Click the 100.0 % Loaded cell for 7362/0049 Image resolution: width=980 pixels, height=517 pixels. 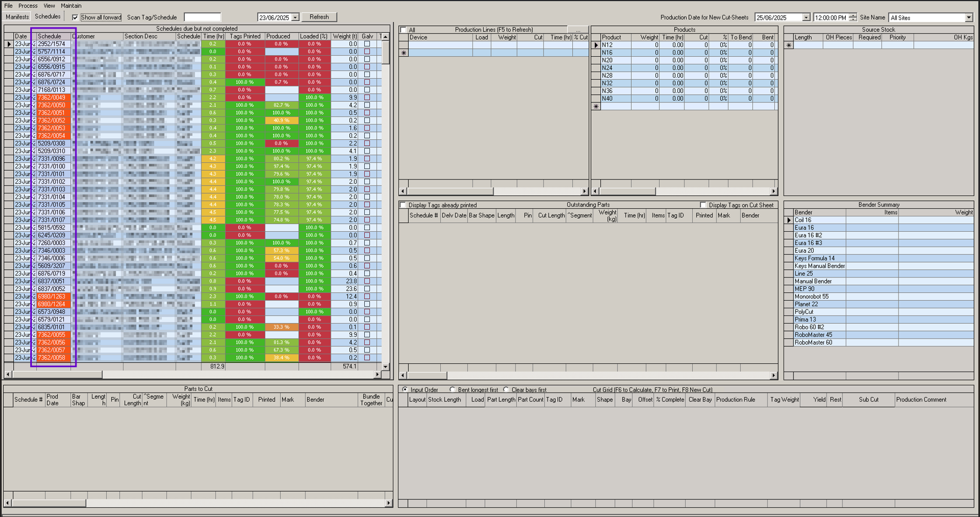tap(314, 97)
